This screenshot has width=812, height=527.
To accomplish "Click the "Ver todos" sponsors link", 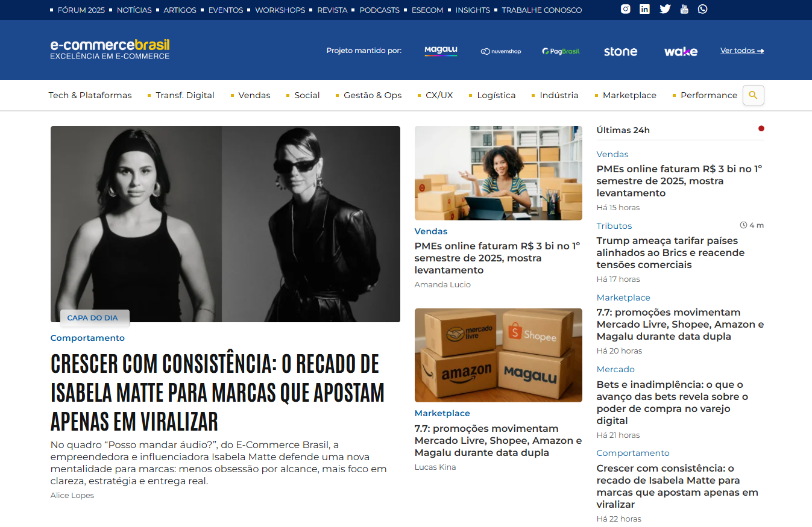I will click(742, 51).
